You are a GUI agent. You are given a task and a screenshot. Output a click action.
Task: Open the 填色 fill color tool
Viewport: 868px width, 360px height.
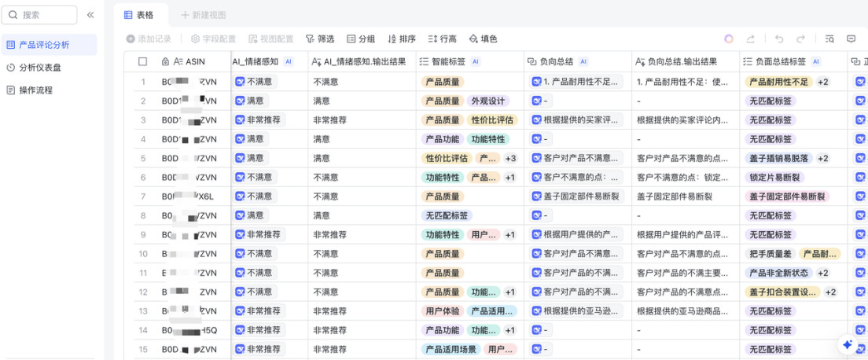coord(483,39)
